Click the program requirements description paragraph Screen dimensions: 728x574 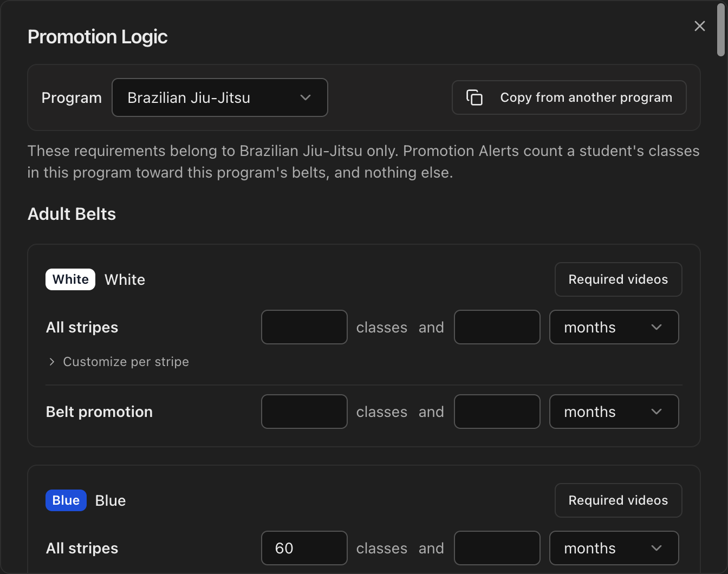(363, 161)
